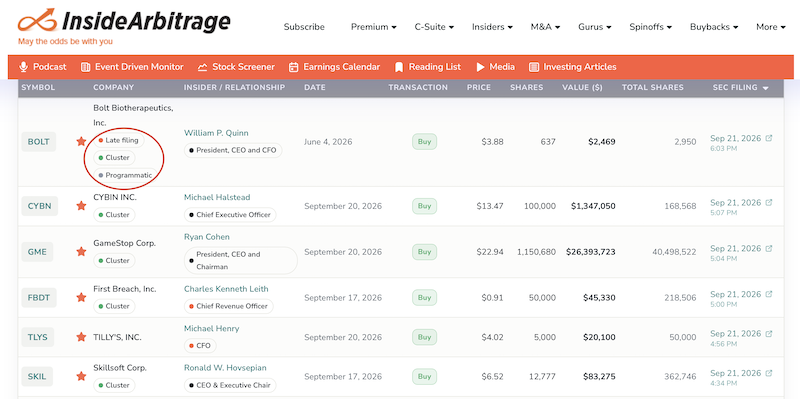Click the SKIL ticker symbol button
The image size is (800, 399).
tap(37, 377)
